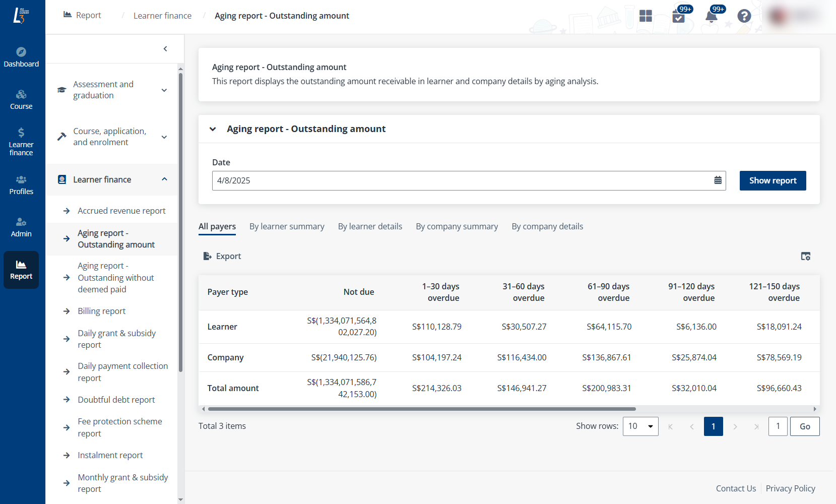Switch to By learner summary tab
The image size is (836, 504).
pyautogui.click(x=287, y=227)
